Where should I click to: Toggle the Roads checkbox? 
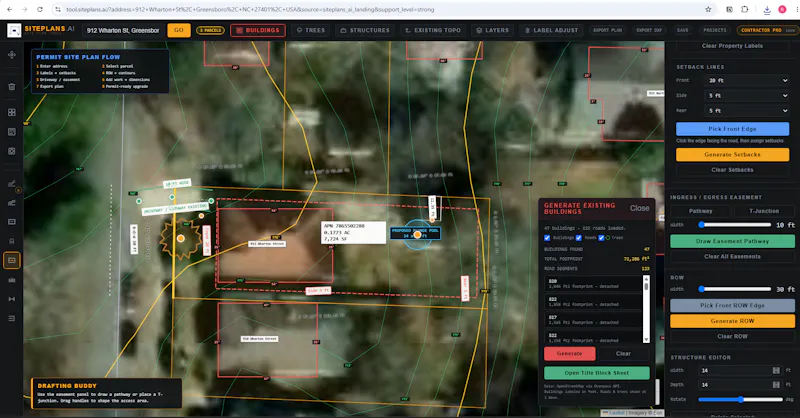(x=579, y=238)
